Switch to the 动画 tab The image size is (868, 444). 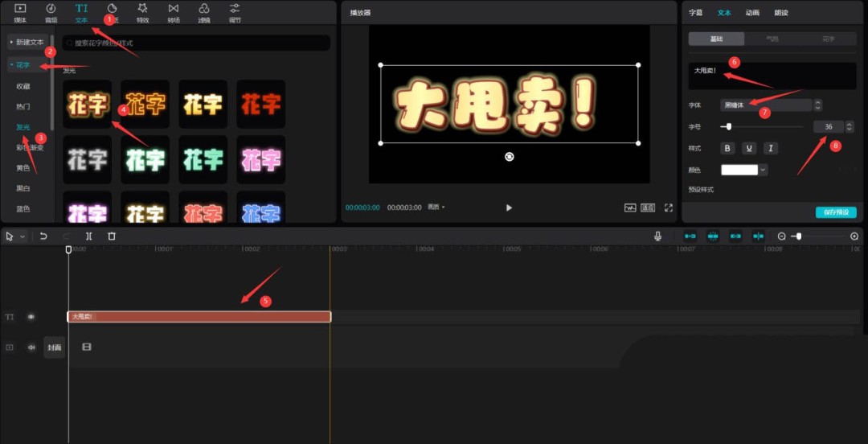coord(752,13)
